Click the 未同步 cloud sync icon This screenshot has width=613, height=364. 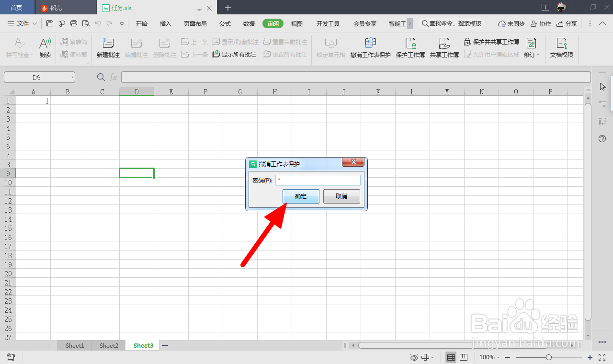(x=511, y=23)
